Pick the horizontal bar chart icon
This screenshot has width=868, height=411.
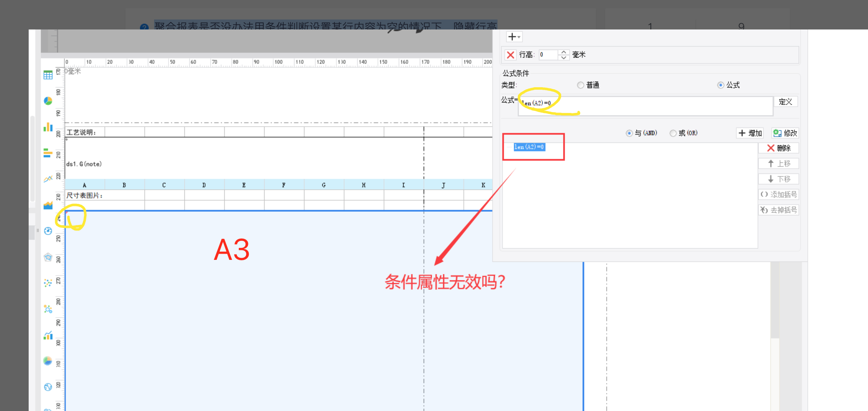48,153
